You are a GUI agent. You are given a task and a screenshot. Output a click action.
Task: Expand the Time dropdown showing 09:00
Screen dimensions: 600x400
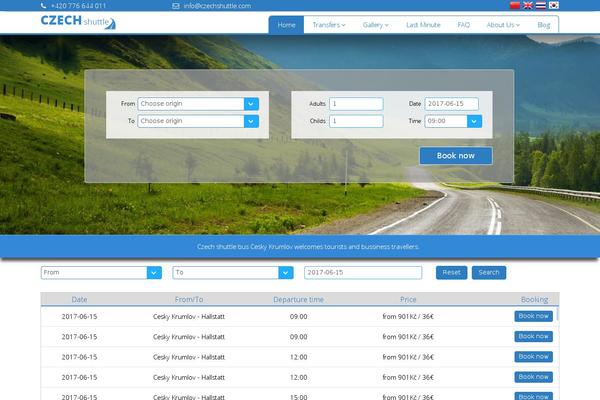click(453, 121)
